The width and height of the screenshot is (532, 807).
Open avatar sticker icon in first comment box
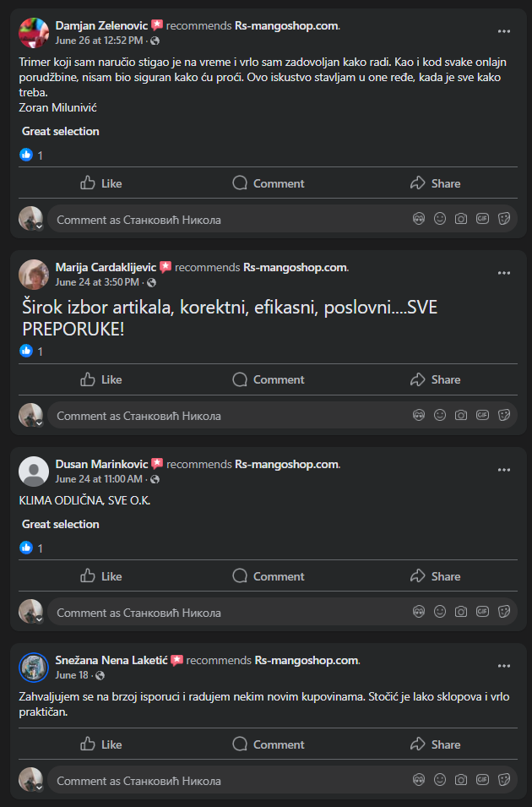point(419,219)
